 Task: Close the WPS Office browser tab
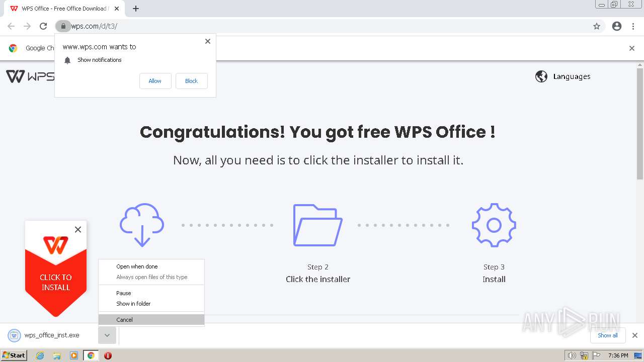click(x=117, y=9)
